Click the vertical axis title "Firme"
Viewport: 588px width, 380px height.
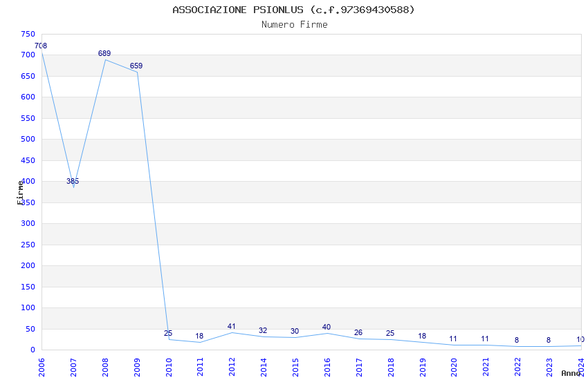(x=20, y=193)
